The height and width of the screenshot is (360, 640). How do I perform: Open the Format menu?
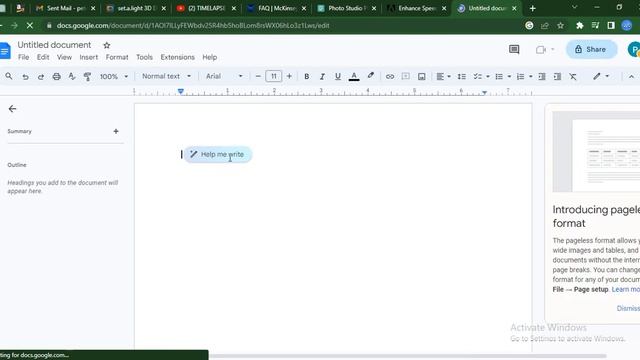117,57
